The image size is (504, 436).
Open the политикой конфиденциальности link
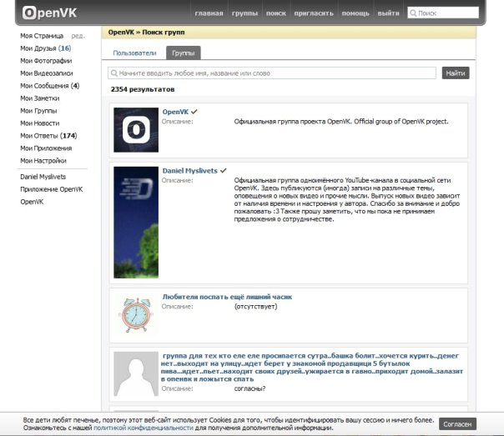(144, 428)
